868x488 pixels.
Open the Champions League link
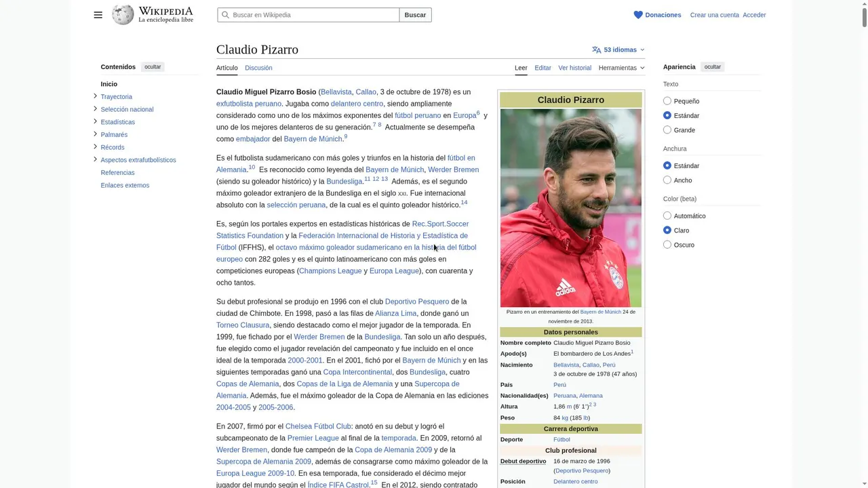click(x=330, y=271)
